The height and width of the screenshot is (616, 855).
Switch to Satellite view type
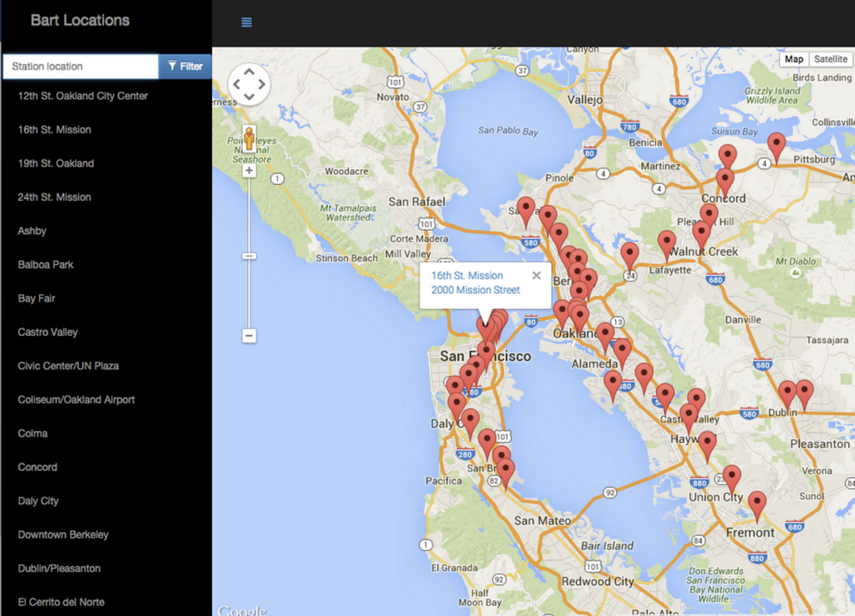(x=831, y=59)
